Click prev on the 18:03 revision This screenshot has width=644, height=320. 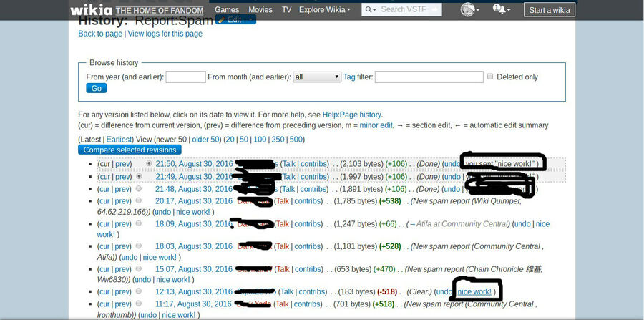122,246
